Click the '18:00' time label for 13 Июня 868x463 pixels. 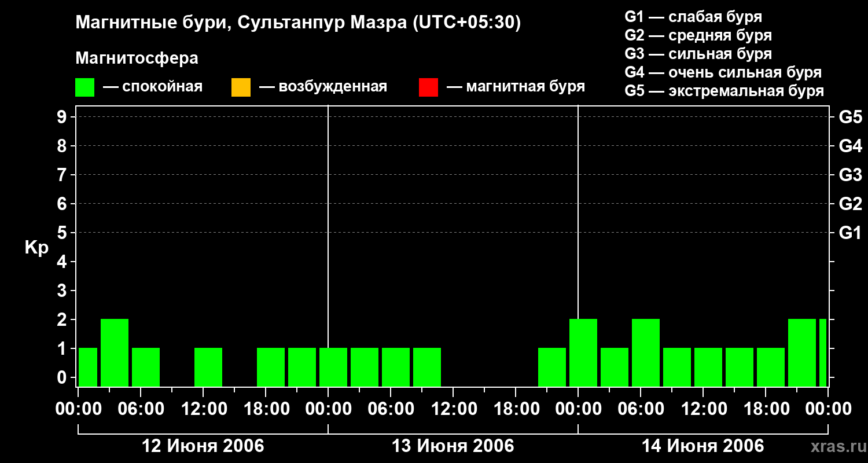point(516,409)
